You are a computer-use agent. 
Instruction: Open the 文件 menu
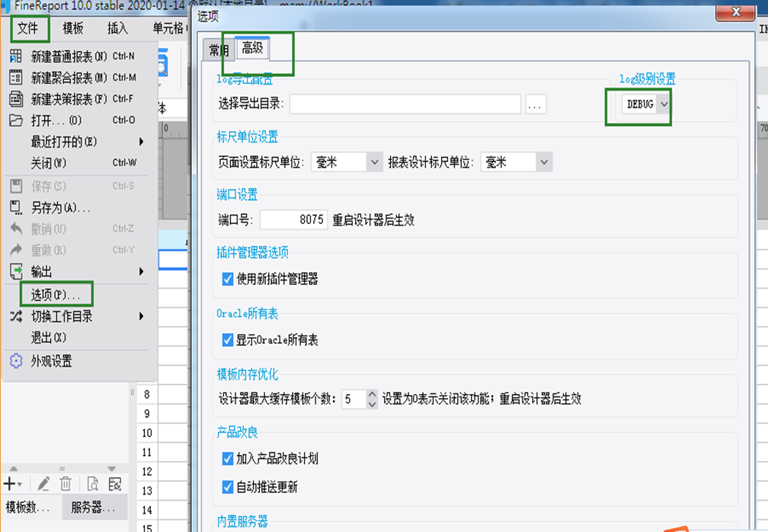pyautogui.click(x=28, y=28)
